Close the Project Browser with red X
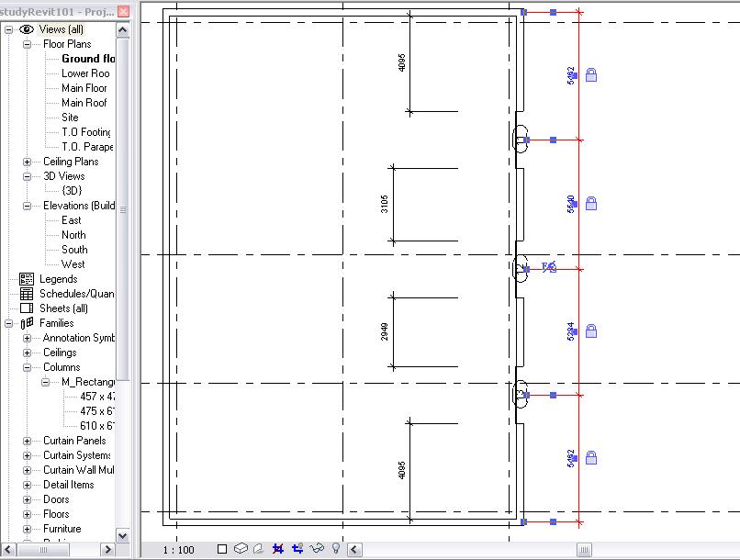This screenshot has height=560, width=740. [123, 11]
